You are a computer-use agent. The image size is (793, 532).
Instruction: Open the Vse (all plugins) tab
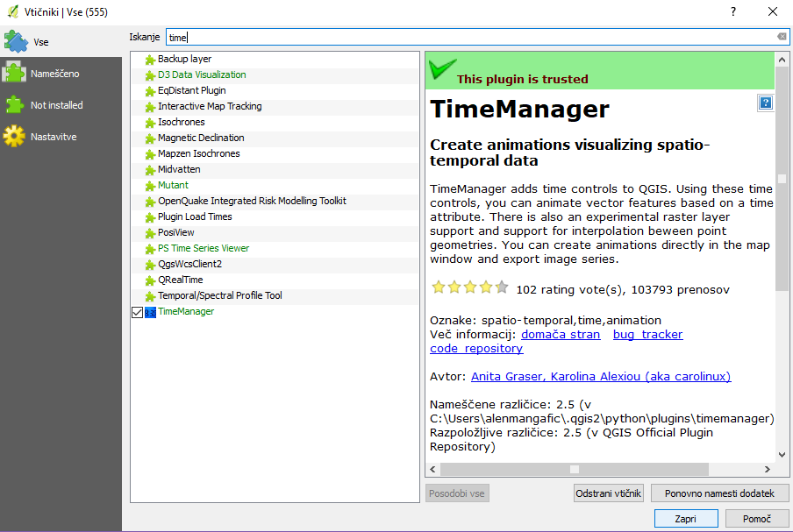[61, 42]
